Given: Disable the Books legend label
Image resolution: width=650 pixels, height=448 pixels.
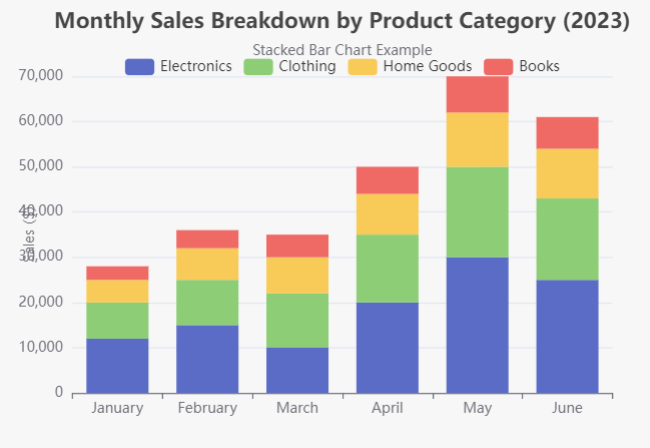Looking at the screenshot, I should click(539, 67).
